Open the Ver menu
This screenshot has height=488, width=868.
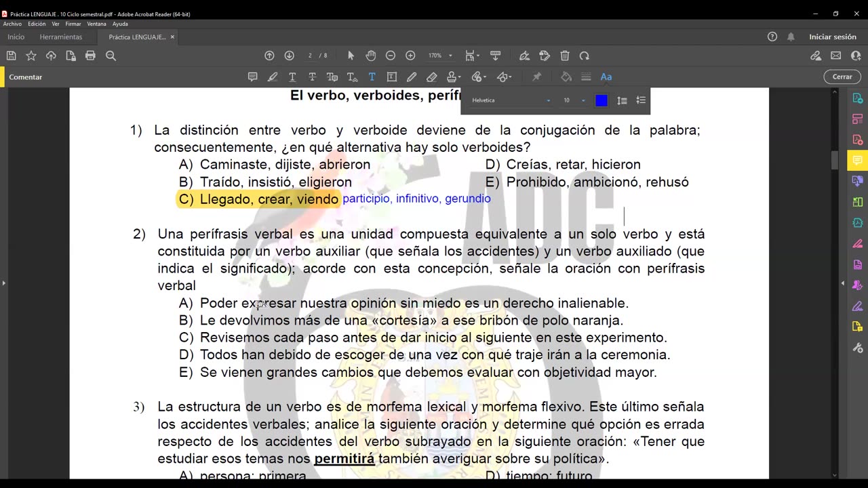(x=56, y=24)
